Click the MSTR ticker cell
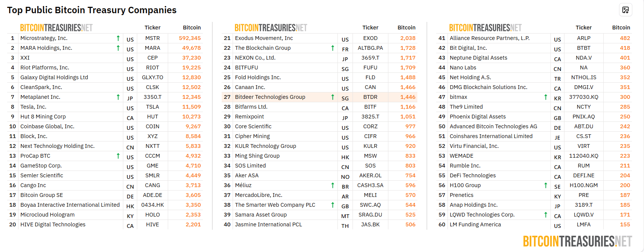 tap(153, 38)
